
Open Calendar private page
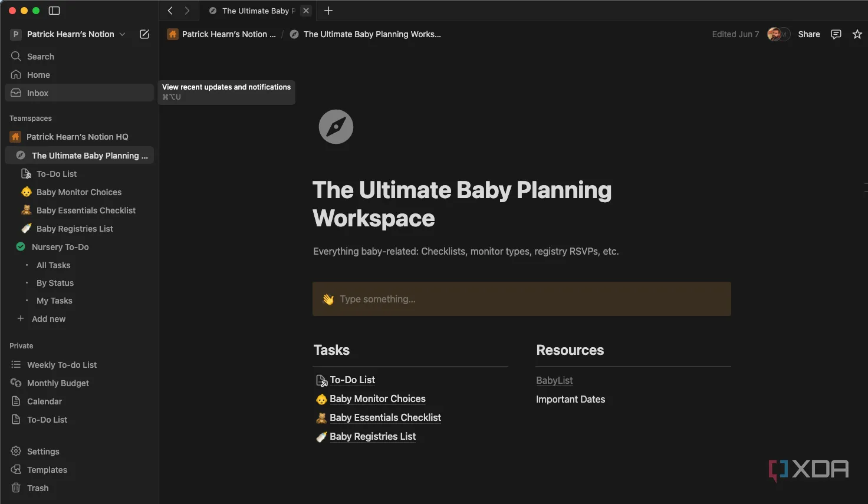(x=79, y=401)
